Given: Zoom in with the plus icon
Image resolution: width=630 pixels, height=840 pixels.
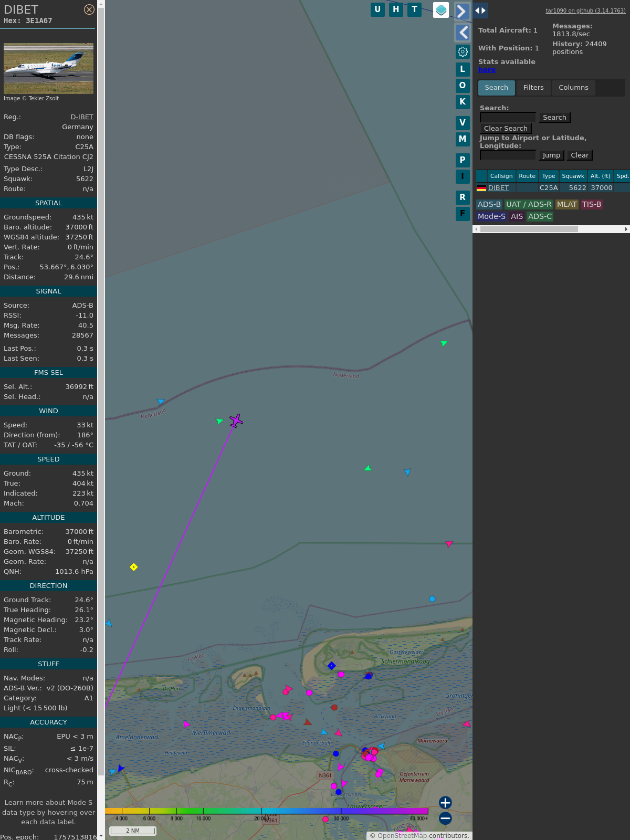Looking at the screenshot, I should 445,802.
